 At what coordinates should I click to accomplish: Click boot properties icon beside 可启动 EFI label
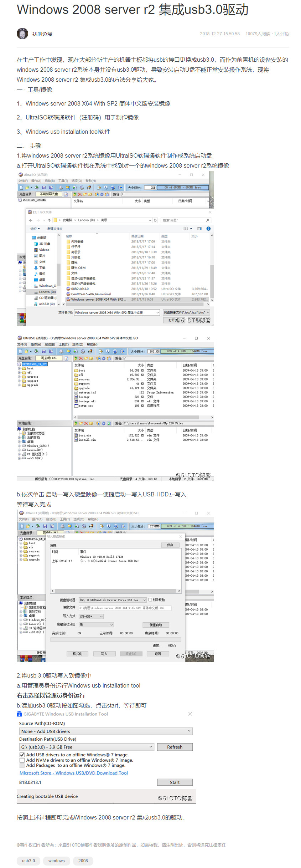point(66,358)
